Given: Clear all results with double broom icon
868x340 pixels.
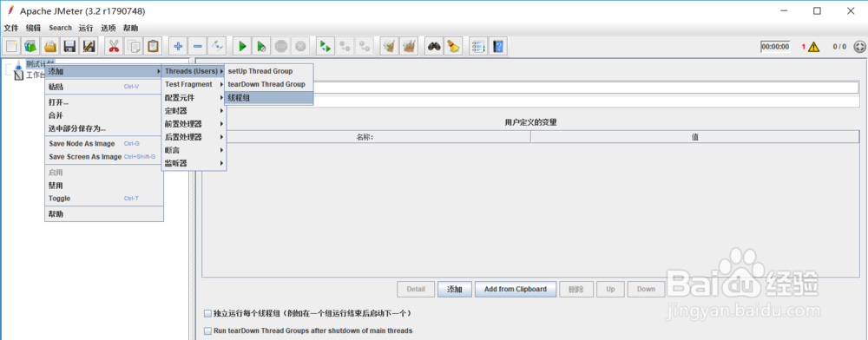Looking at the screenshot, I should [x=409, y=47].
